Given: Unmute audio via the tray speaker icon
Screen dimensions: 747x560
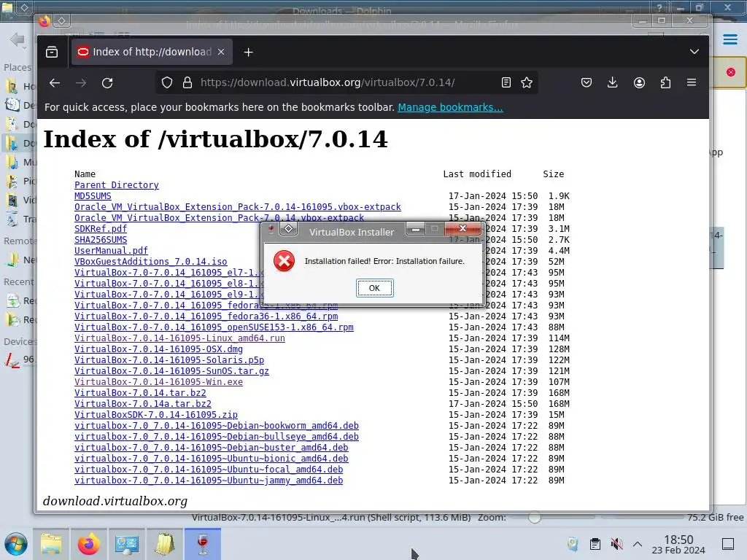Looking at the screenshot, I should tap(616, 544).
